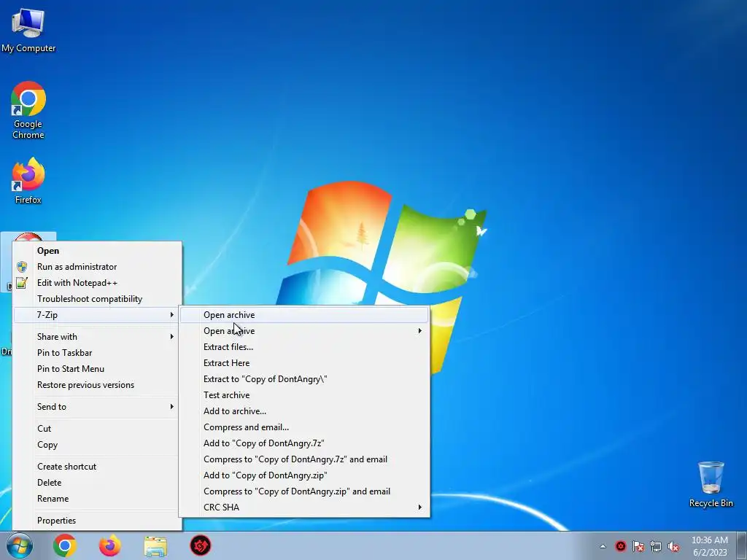Choose Extract Here
747x560 pixels.
pyautogui.click(x=304, y=363)
